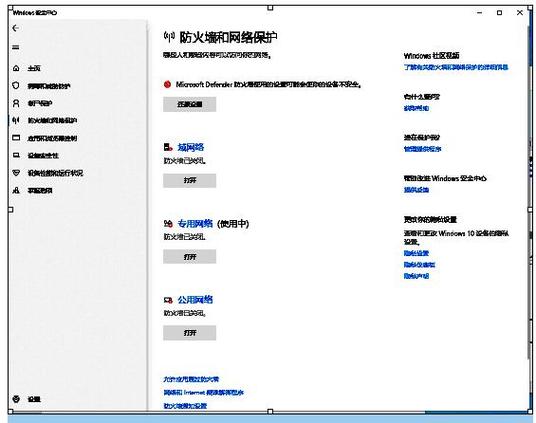Open 设备安全性 device security section
536x423 pixels.
[43, 156]
